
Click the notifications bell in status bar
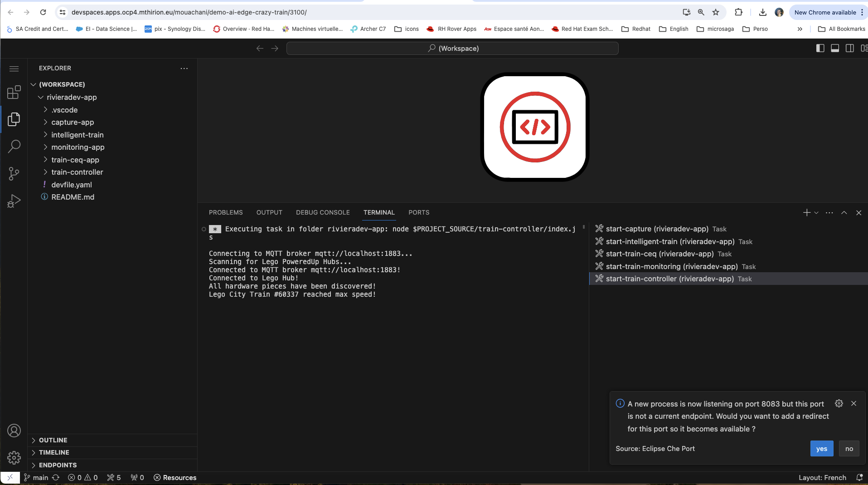point(859,477)
